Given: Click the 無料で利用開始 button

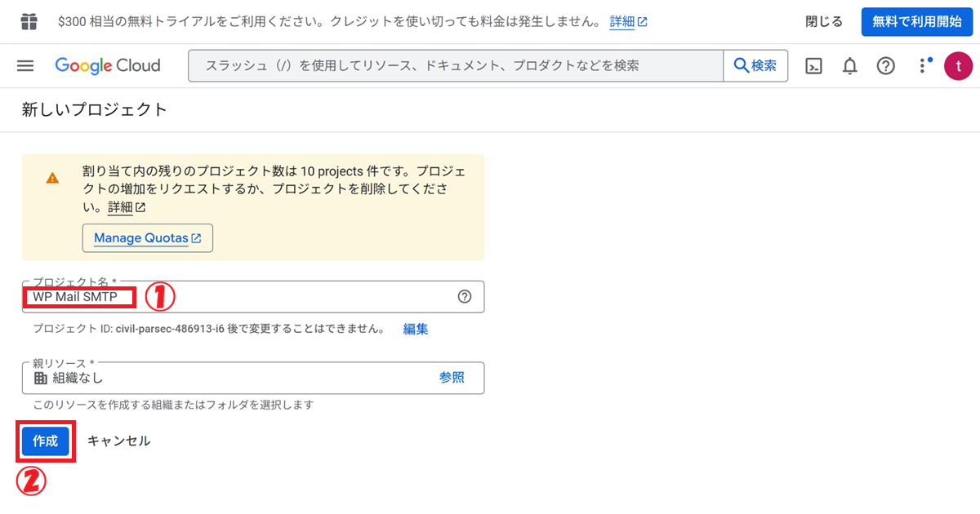Looking at the screenshot, I should pos(916,22).
